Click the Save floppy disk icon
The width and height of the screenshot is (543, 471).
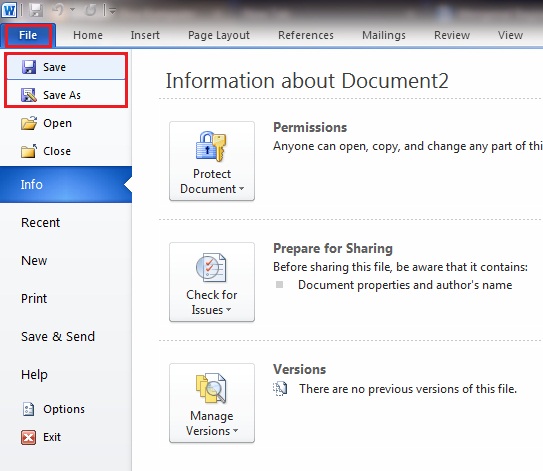point(29,67)
